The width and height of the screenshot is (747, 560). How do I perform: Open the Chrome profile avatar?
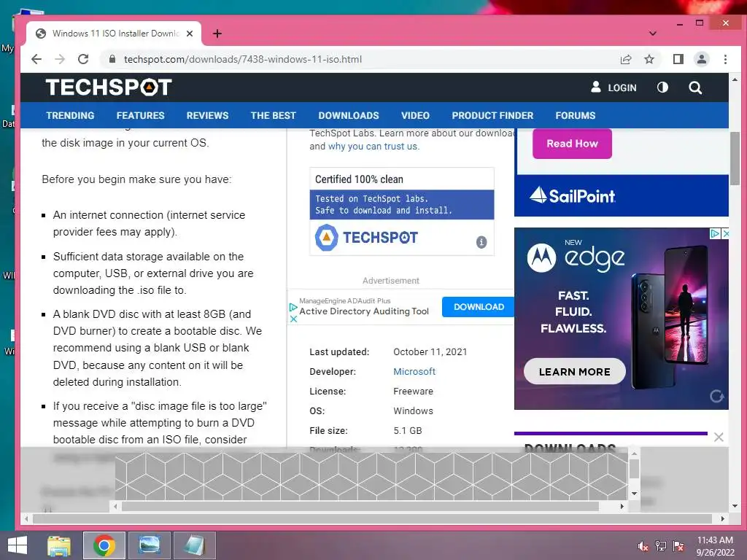701,59
